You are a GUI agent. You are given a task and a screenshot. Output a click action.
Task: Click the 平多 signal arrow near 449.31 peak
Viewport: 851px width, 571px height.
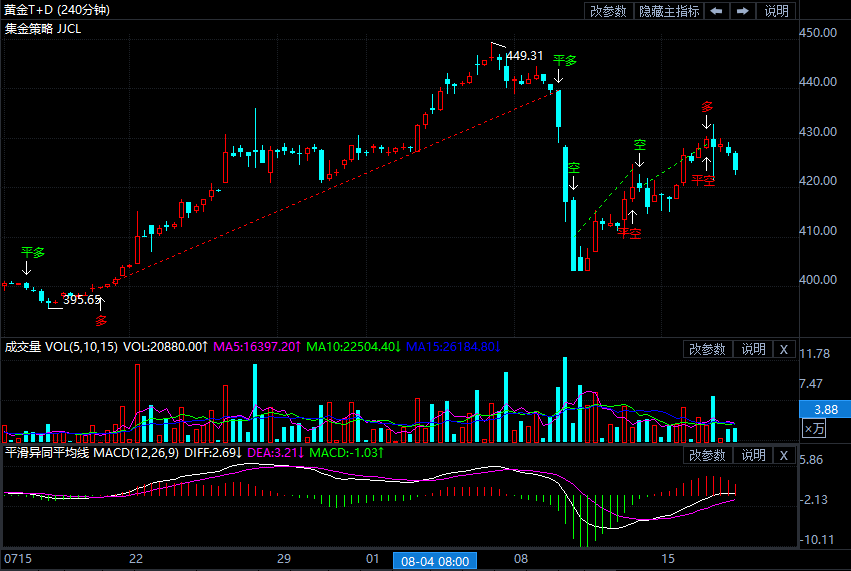click(x=559, y=73)
